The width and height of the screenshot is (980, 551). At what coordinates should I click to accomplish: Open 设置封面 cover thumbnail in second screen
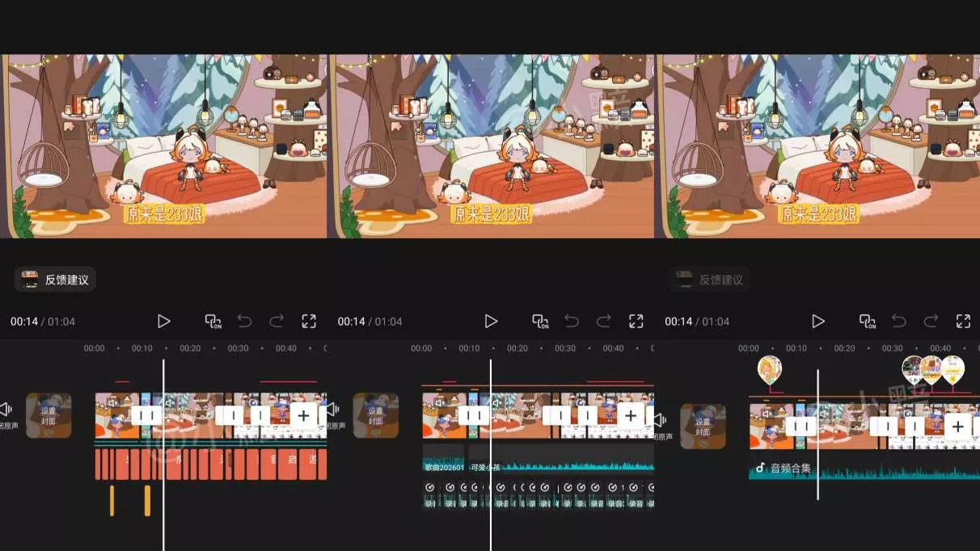(376, 415)
